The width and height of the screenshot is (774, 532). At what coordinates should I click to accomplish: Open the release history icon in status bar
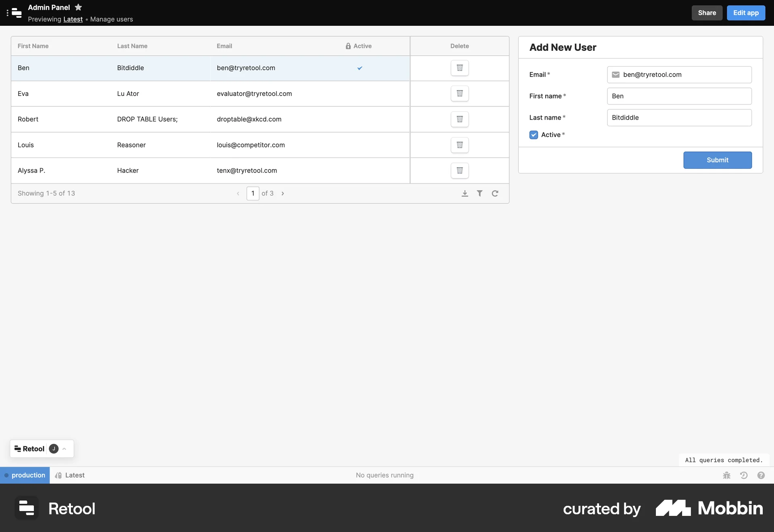744,475
